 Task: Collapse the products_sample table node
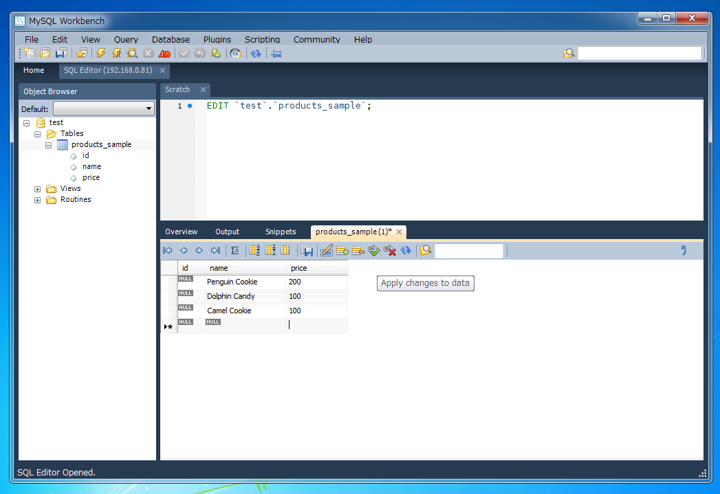[x=49, y=145]
